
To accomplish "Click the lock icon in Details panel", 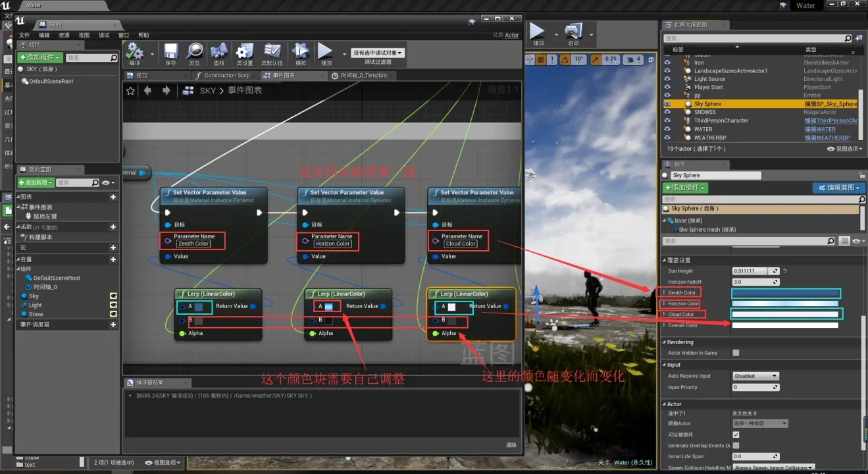I will click(x=861, y=174).
